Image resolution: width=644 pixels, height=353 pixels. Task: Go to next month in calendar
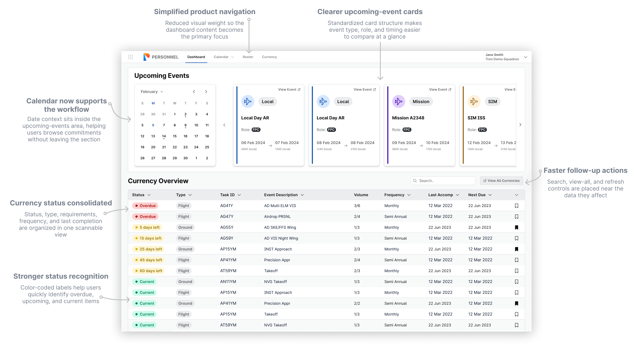pos(206,92)
